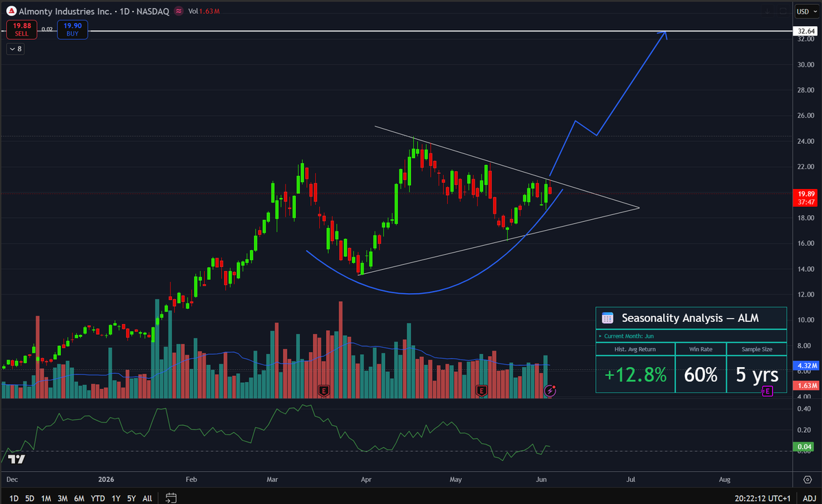Expand the collapsed 8 indicators legend
Viewport: 822px width, 504px height.
click(x=15, y=49)
